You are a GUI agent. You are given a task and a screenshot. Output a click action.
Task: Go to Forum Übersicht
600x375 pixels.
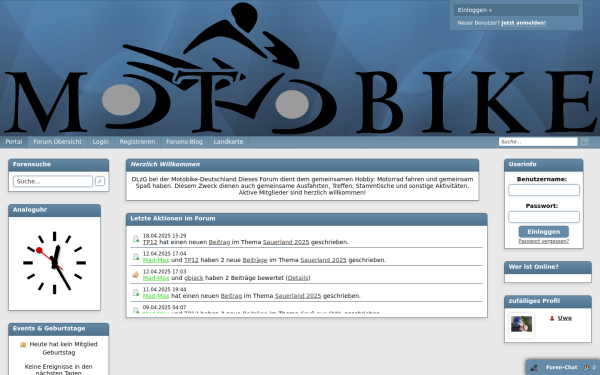tap(57, 142)
